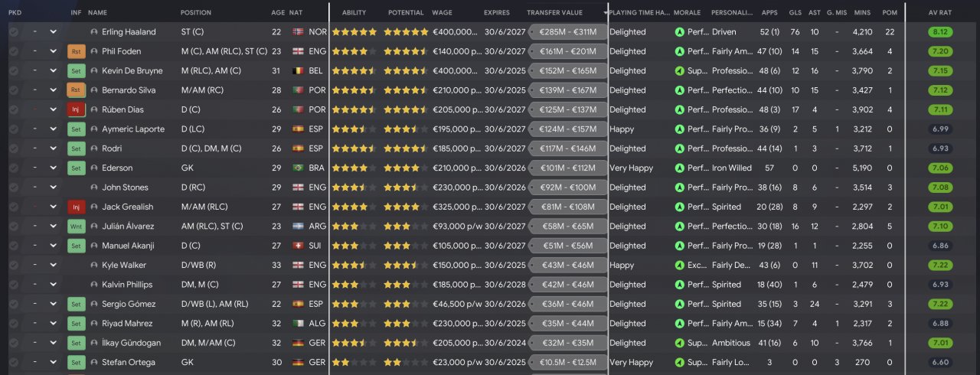Open the selection dropdown chevron for Kevin De Bruyne
The width and height of the screenshot is (980, 375).
pos(53,71)
